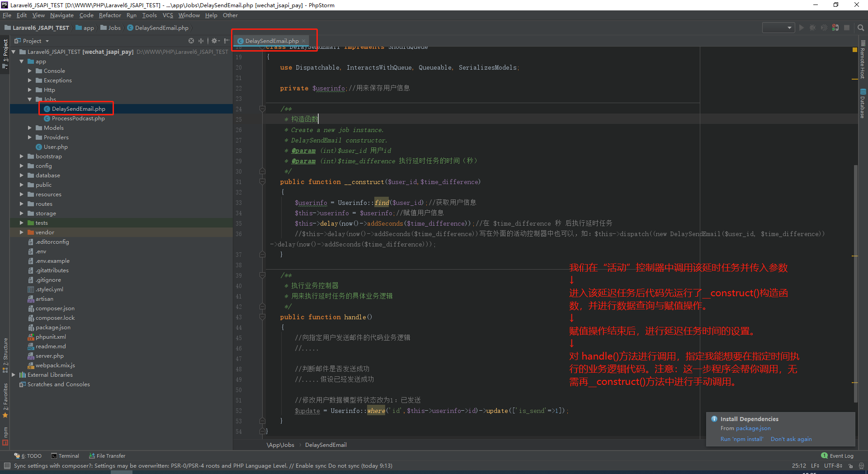
Task: Expand External Libraries node
Action: [14, 375]
